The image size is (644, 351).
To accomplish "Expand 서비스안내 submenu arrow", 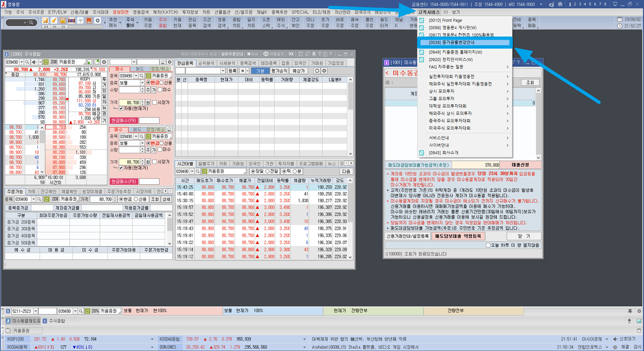I will click(507, 138).
